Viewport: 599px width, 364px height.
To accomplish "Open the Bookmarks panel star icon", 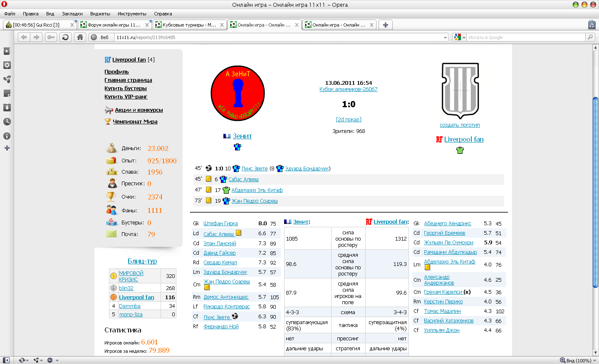I will [x=7, y=51].
